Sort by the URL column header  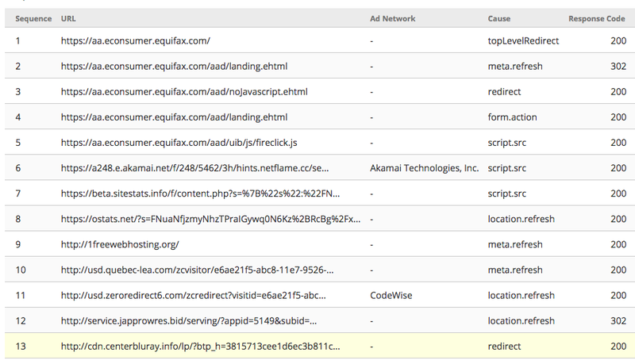click(68, 18)
